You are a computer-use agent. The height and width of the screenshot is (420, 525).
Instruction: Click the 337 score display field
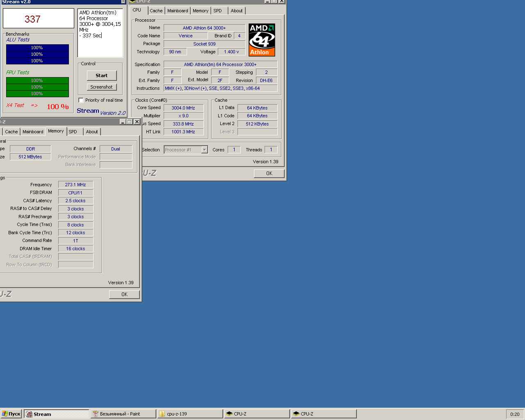[39, 18]
